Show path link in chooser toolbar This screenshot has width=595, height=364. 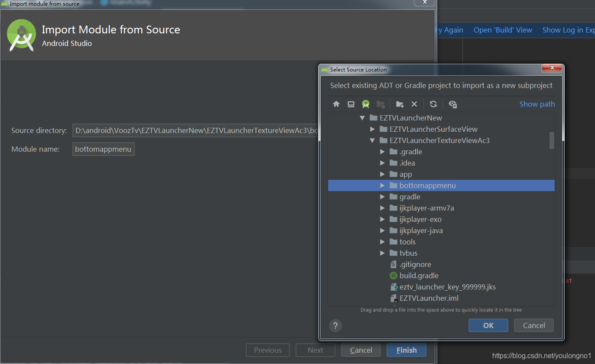click(x=537, y=104)
